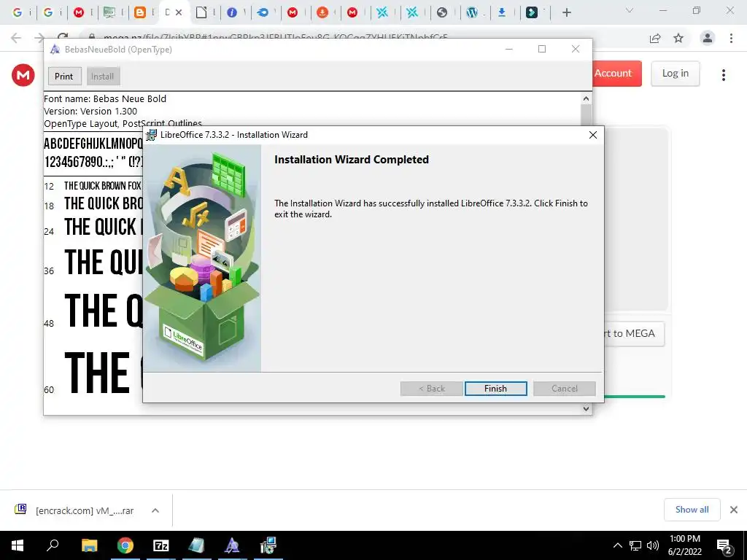This screenshot has width=747, height=560.
Task: Switch to the blue info icon tab
Action: click(x=232, y=12)
